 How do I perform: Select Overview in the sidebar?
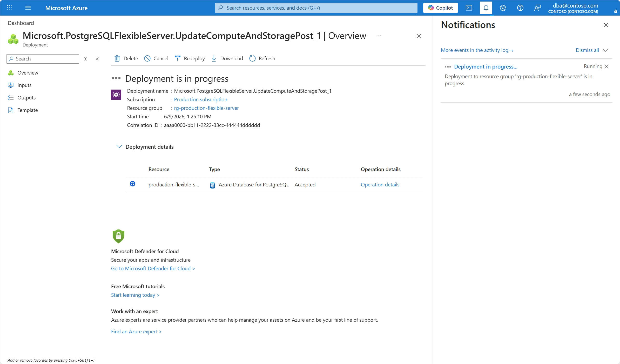28,73
